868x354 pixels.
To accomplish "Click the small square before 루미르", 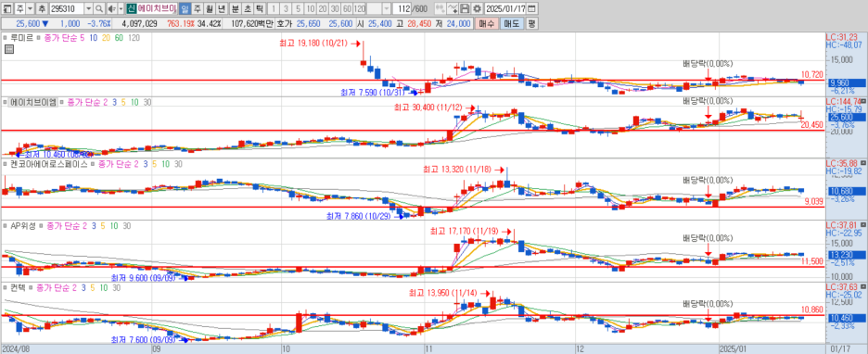I will pos(5,38).
